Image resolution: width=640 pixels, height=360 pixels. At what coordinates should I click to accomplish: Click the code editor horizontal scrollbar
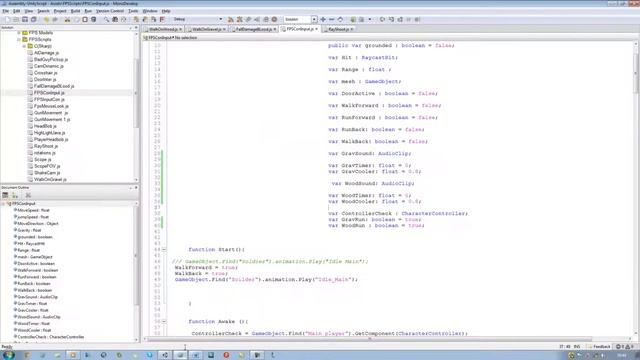point(369,339)
